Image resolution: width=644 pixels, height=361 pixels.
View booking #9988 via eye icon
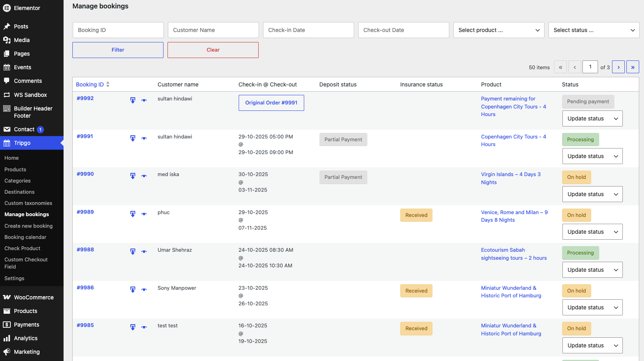(x=144, y=252)
